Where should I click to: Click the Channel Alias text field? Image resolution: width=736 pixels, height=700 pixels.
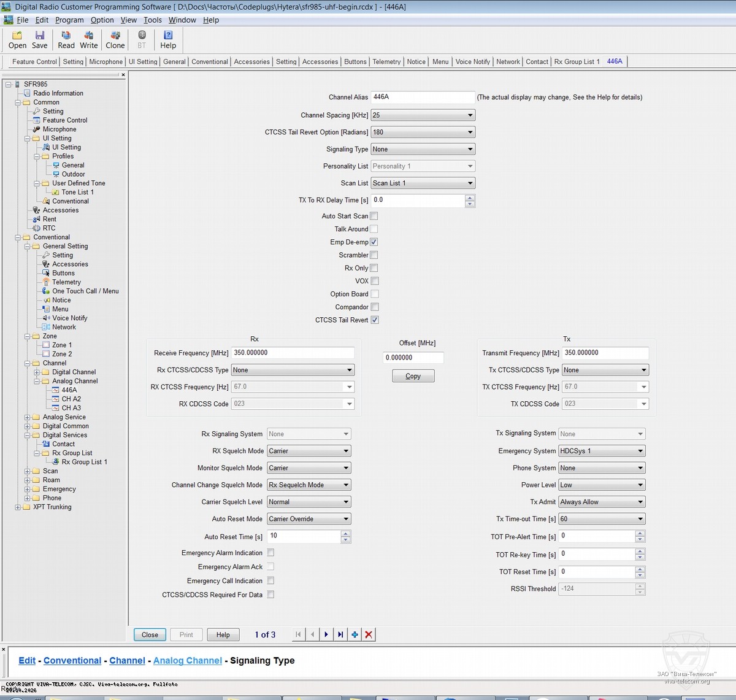423,97
